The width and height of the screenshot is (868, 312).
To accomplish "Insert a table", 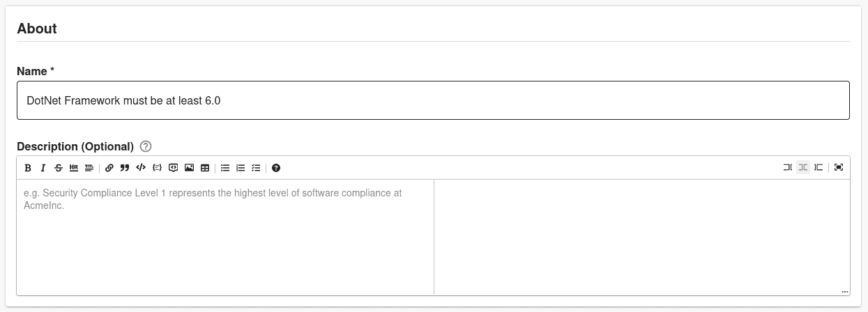I will point(205,168).
